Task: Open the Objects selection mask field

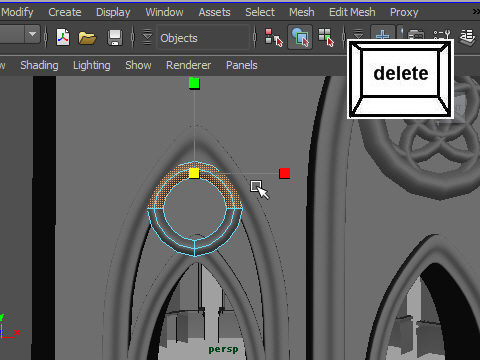Action: pyautogui.click(x=203, y=38)
